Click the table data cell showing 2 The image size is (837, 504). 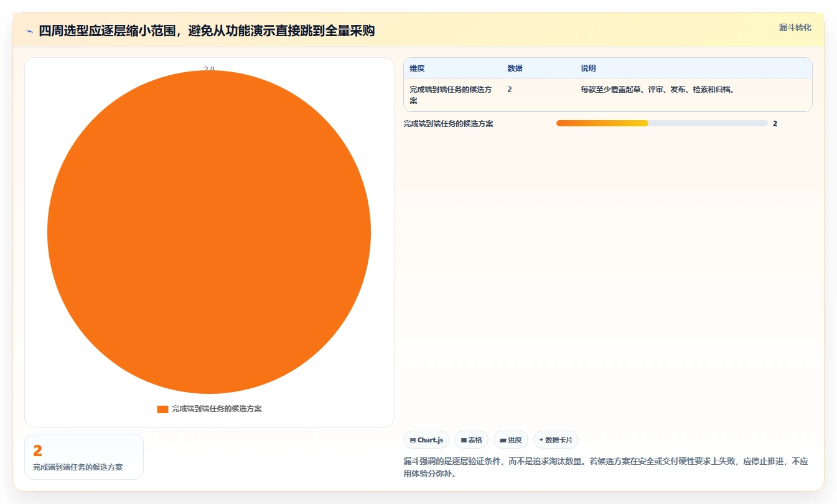coord(510,90)
